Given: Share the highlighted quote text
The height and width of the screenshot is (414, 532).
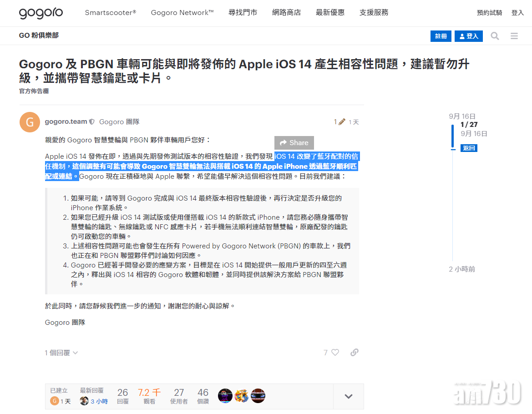Looking at the screenshot, I should (x=294, y=143).
